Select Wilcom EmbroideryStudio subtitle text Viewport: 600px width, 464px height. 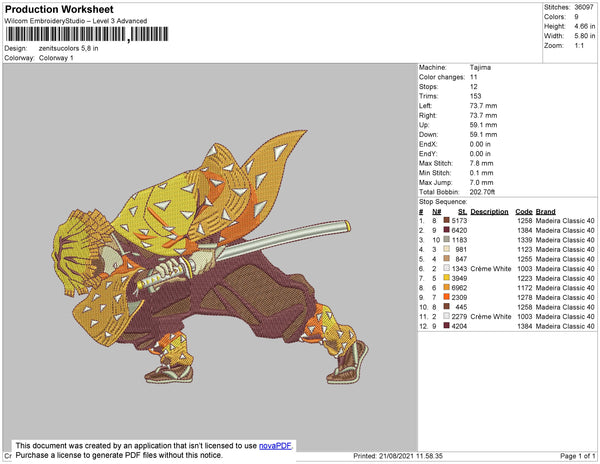click(x=76, y=21)
